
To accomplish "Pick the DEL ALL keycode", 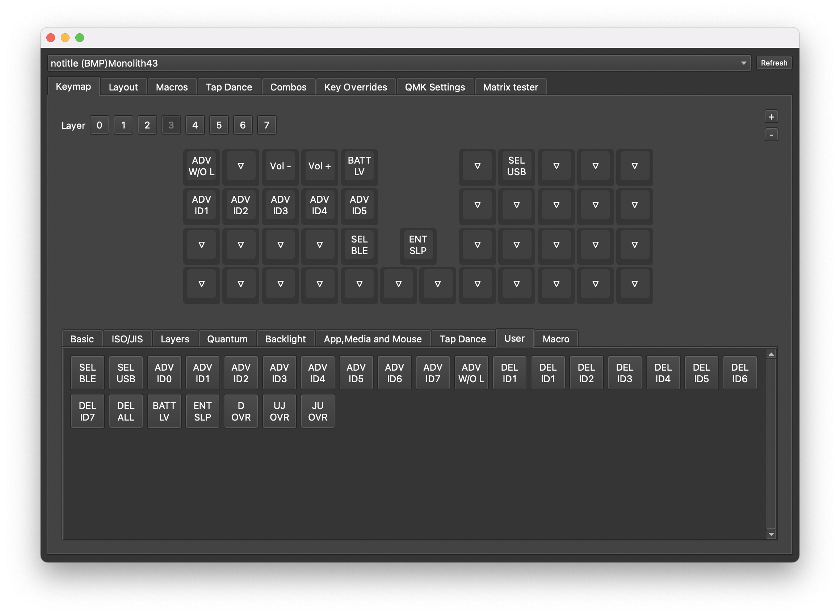I will (x=126, y=411).
